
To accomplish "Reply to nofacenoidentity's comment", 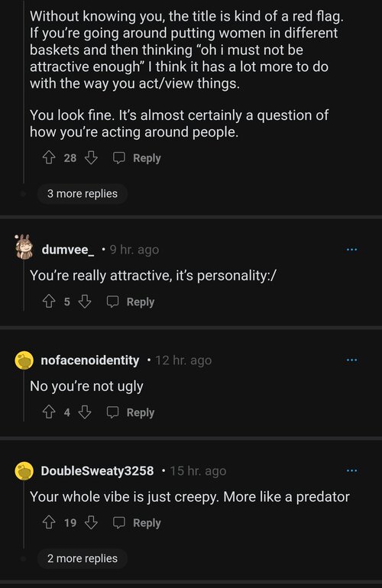I will click(x=131, y=412).
